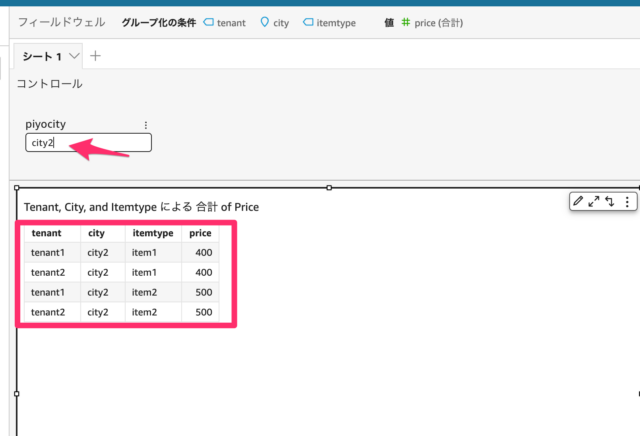Image resolution: width=640 pixels, height=436 pixels.
Task: Maximize the visual with the expand icon
Action: click(x=594, y=201)
